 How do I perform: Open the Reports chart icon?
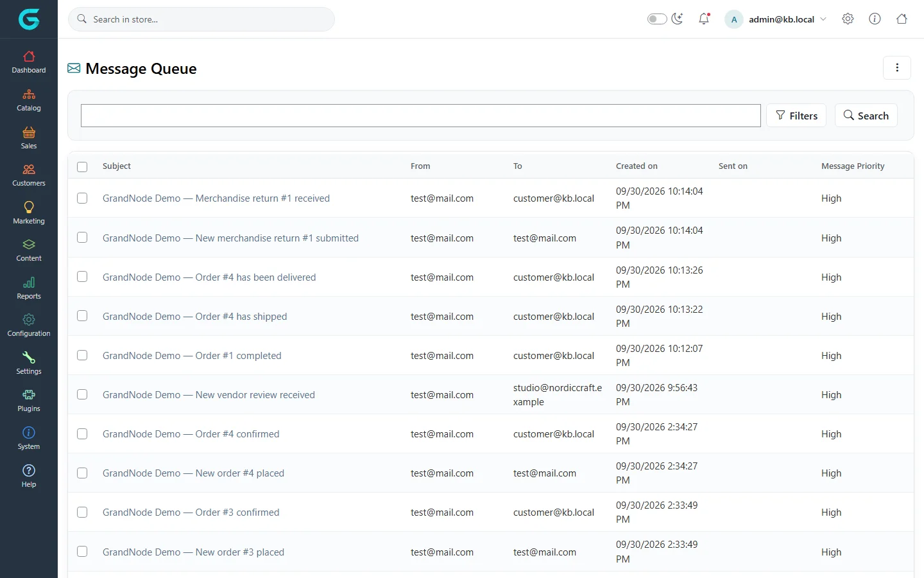pyautogui.click(x=29, y=283)
